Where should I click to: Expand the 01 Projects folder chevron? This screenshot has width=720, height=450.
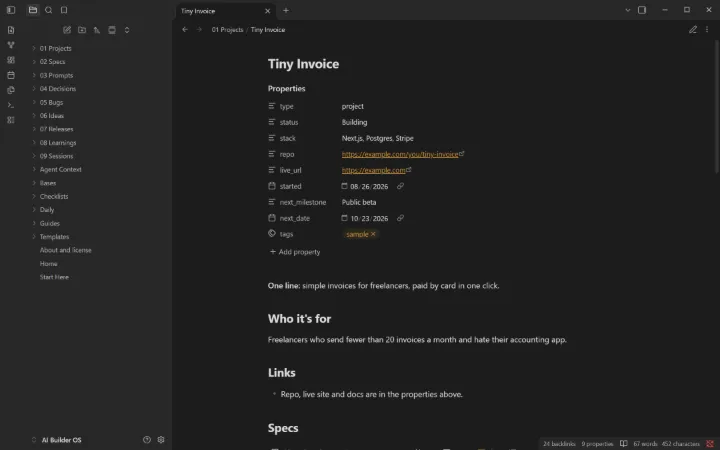pyautogui.click(x=34, y=48)
